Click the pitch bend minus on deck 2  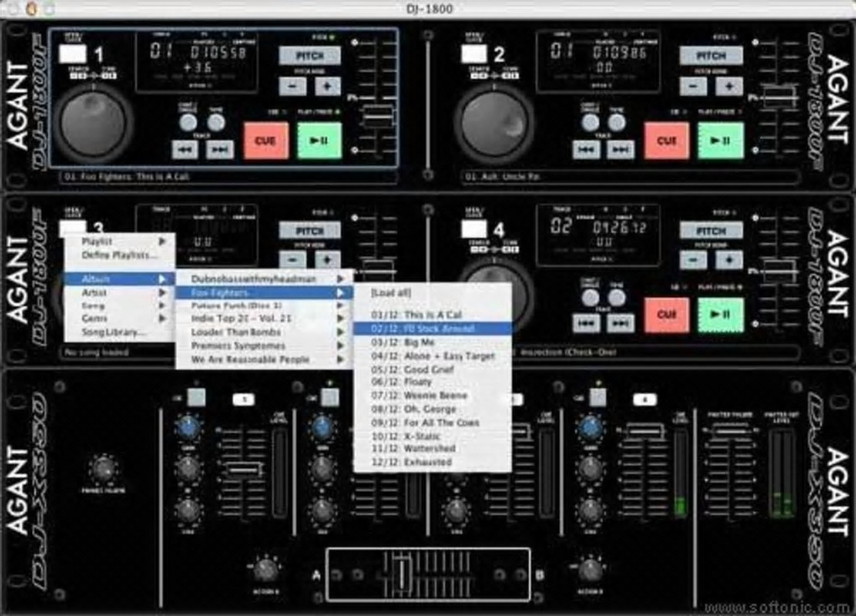pyautogui.click(x=693, y=86)
